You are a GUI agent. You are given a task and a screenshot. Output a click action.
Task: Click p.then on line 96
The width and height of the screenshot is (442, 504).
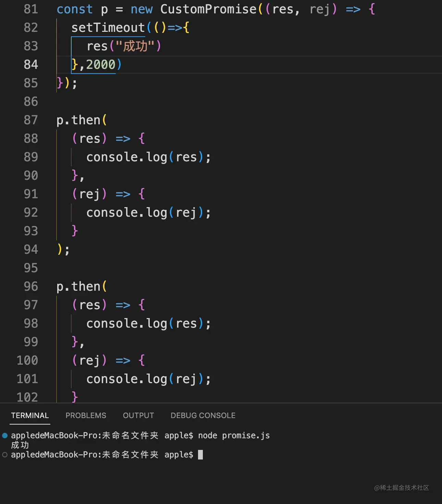coord(78,286)
